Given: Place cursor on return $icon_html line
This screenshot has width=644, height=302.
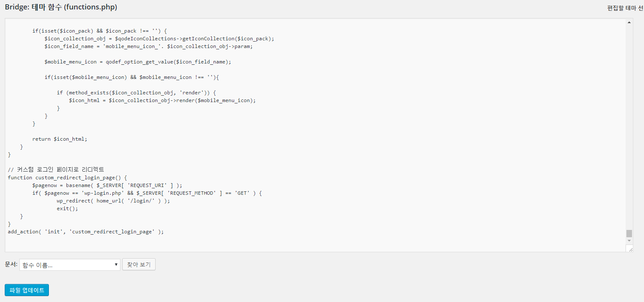Looking at the screenshot, I should [x=60, y=139].
